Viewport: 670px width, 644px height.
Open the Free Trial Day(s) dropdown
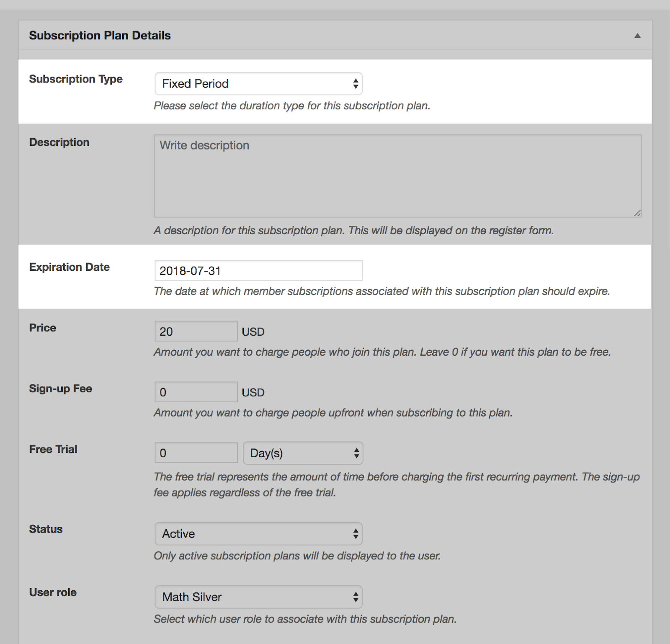pos(303,453)
